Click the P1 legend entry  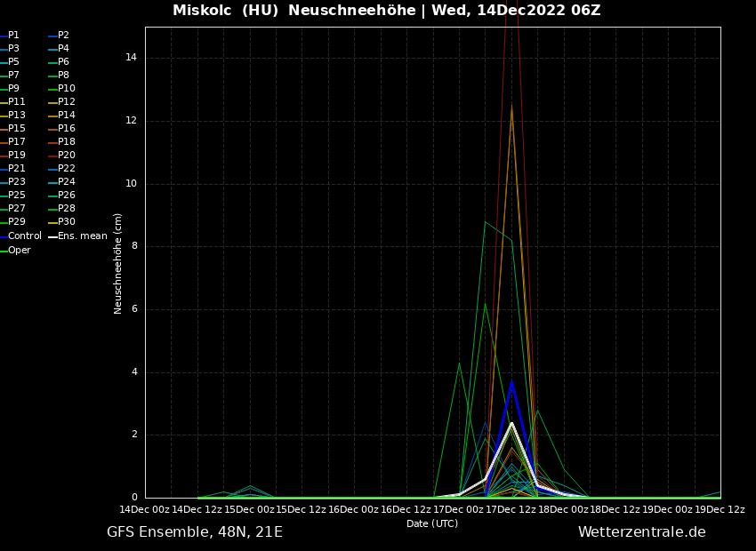[13, 36]
